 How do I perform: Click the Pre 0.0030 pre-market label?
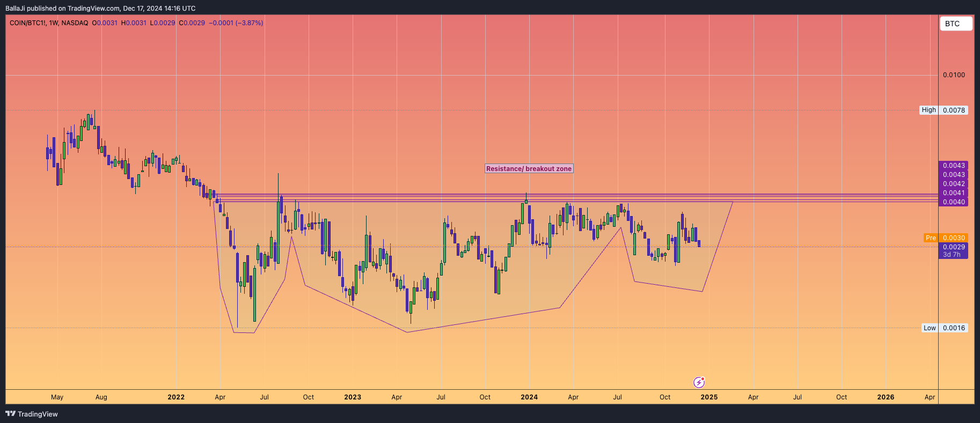click(x=946, y=238)
